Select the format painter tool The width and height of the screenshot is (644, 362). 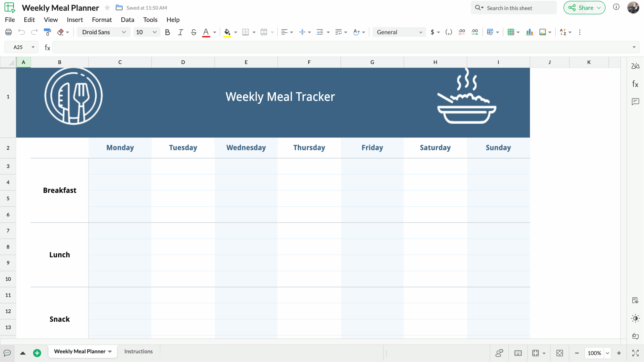pyautogui.click(x=47, y=32)
